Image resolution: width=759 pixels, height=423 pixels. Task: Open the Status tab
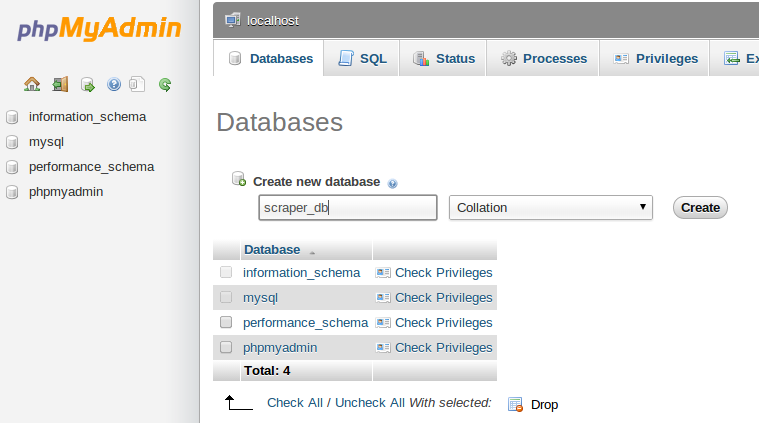442,59
